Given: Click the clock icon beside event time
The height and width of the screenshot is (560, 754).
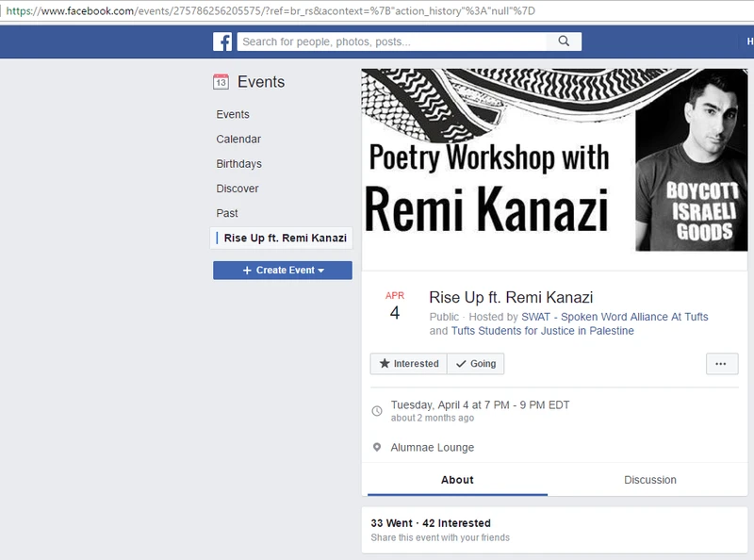Looking at the screenshot, I should (377, 411).
